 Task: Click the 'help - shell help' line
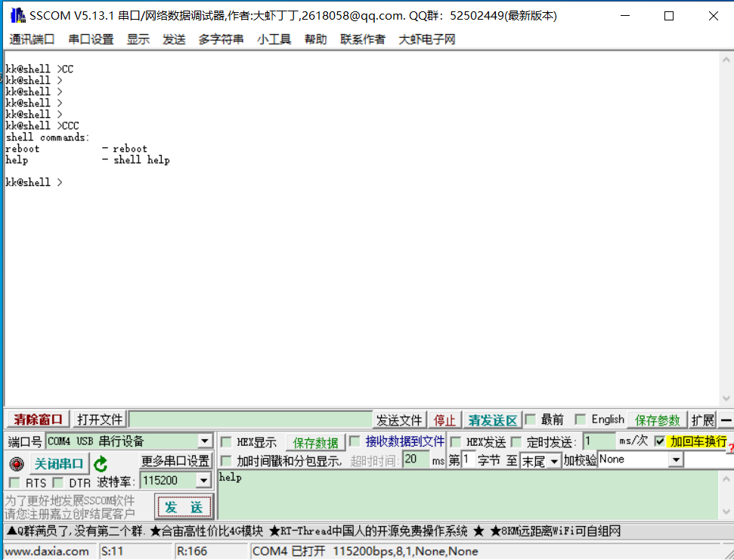point(88,160)
